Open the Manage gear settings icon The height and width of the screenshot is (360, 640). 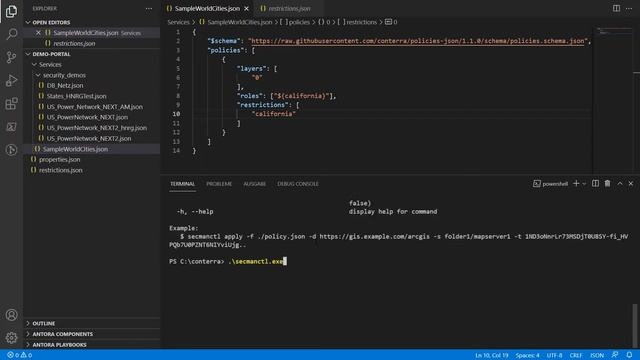click(x=11, y=338)
